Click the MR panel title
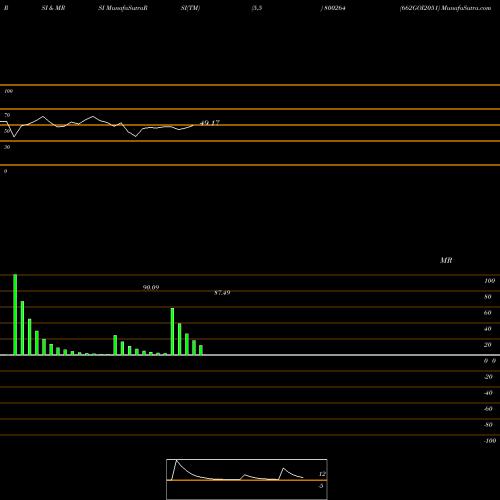 tap(446, 260)
